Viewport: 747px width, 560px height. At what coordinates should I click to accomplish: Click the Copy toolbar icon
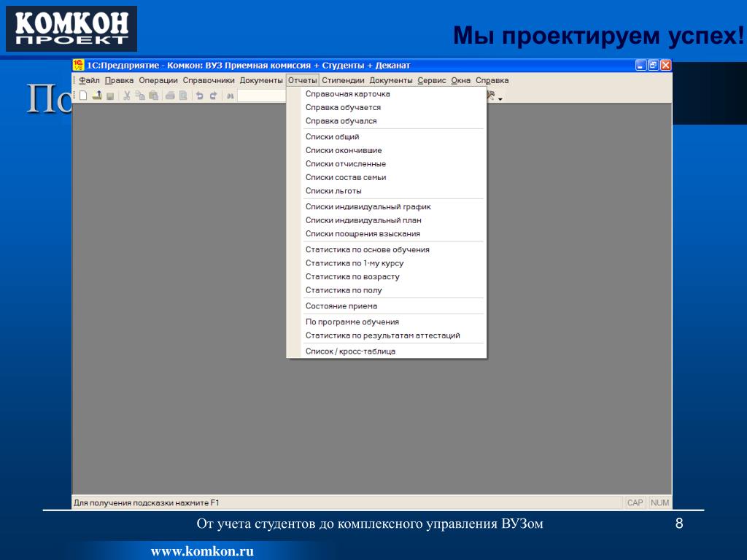(140, 96)
